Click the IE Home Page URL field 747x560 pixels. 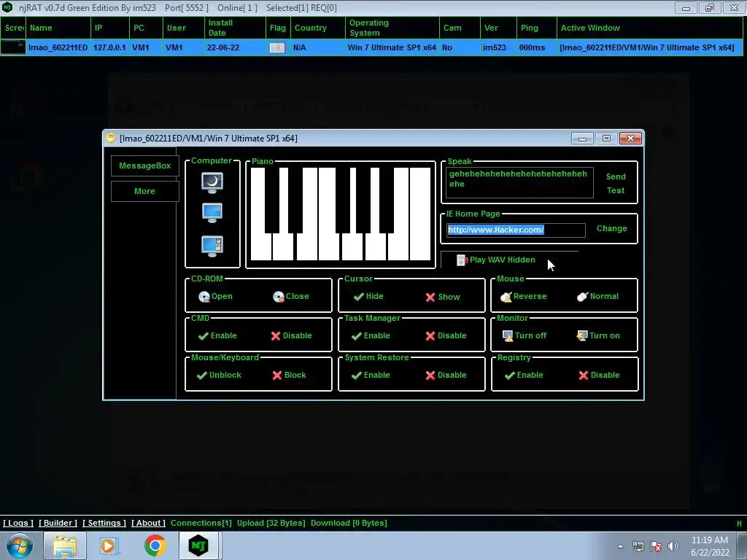point(516,230)
